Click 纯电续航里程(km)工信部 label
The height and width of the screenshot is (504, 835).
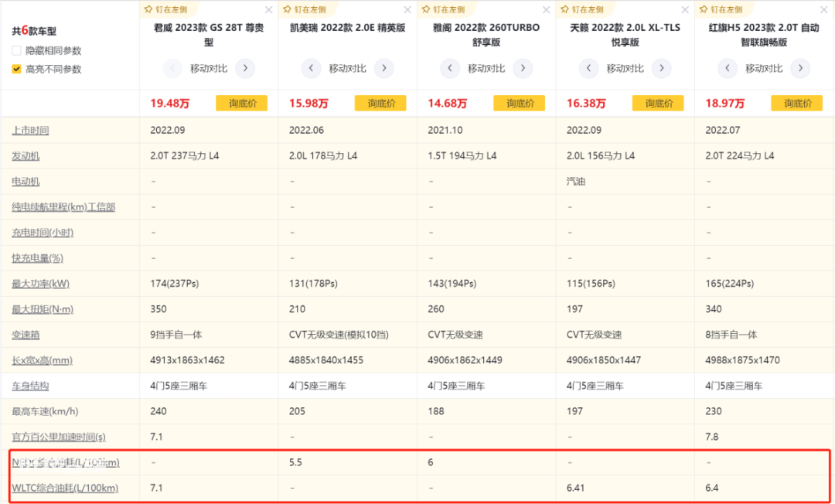coord(63,207)
